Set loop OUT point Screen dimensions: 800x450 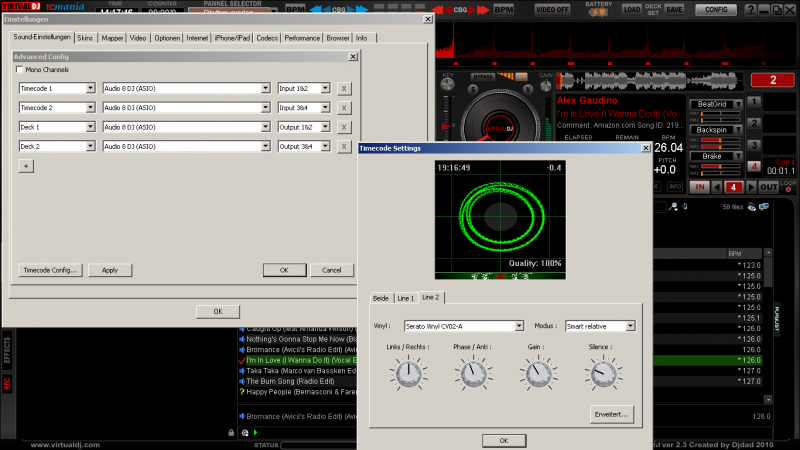(768, 187)
